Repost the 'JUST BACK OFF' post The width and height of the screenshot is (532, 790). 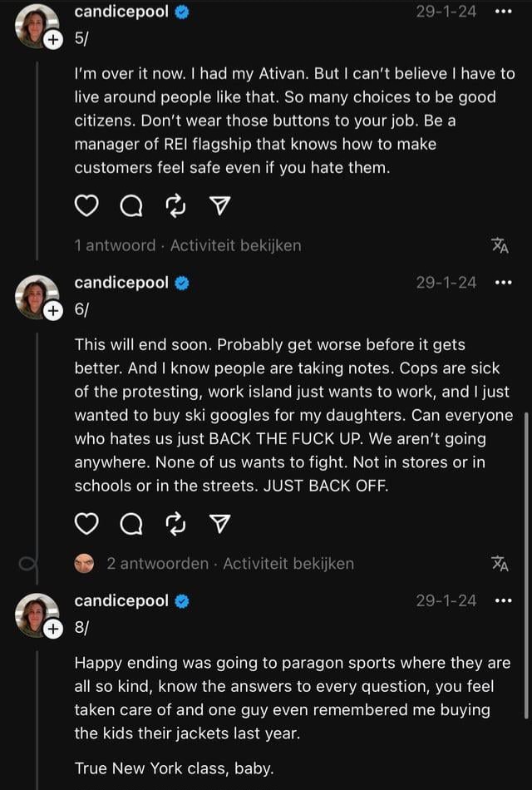[x=175, y=525]
